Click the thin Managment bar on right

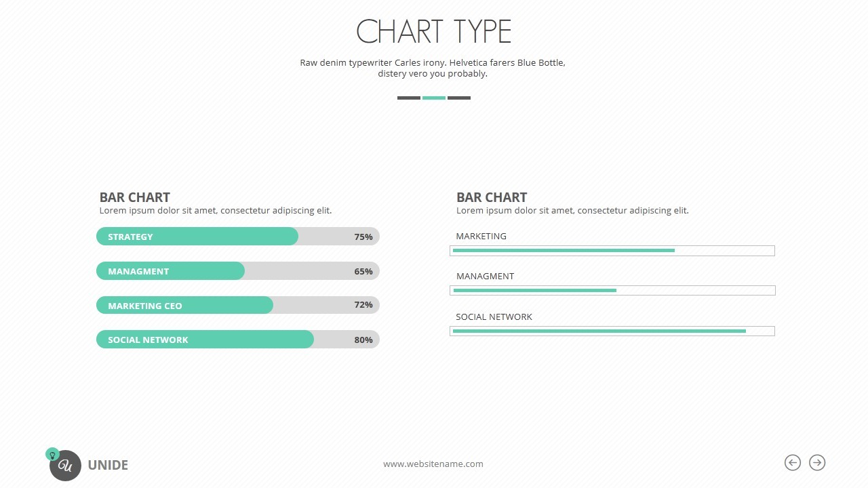point(612,291)
